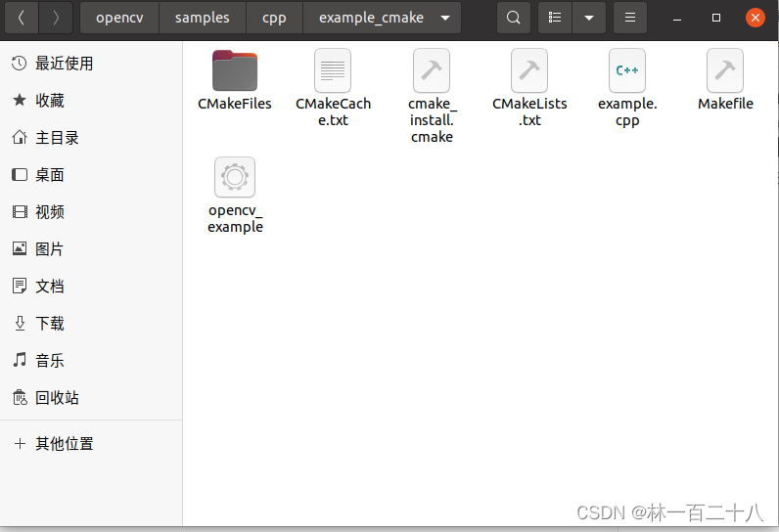Click the trash bin icon beside 回收站
The height and width of the screenshot is (532, 779).
coord(20,397)
